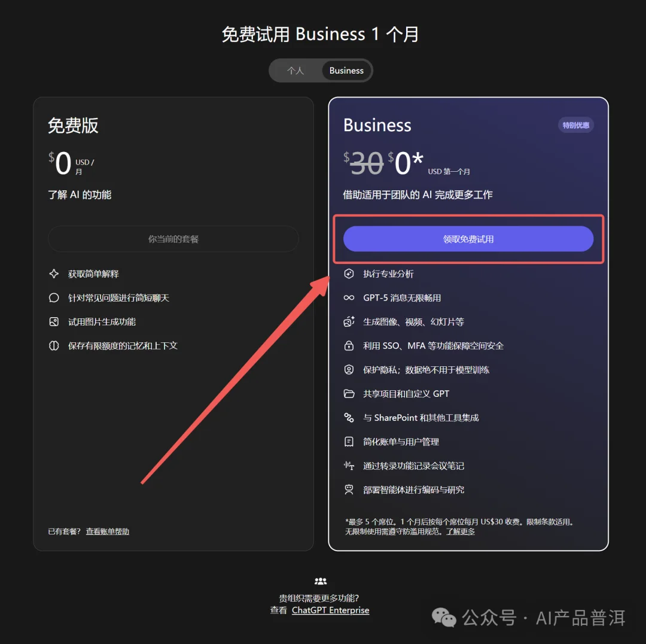Open the ChatGPT Enterprise link
The width and height of the screenshot is (646, 644).
(330, 610)
